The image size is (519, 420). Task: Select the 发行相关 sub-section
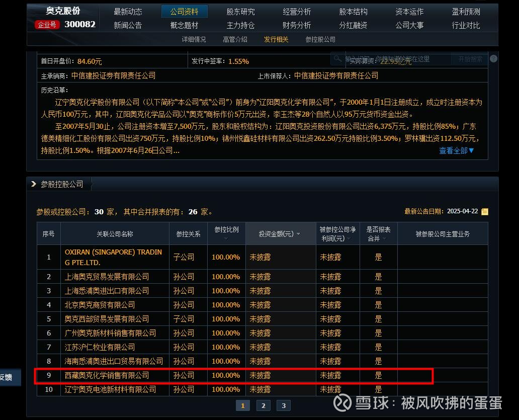276,39
